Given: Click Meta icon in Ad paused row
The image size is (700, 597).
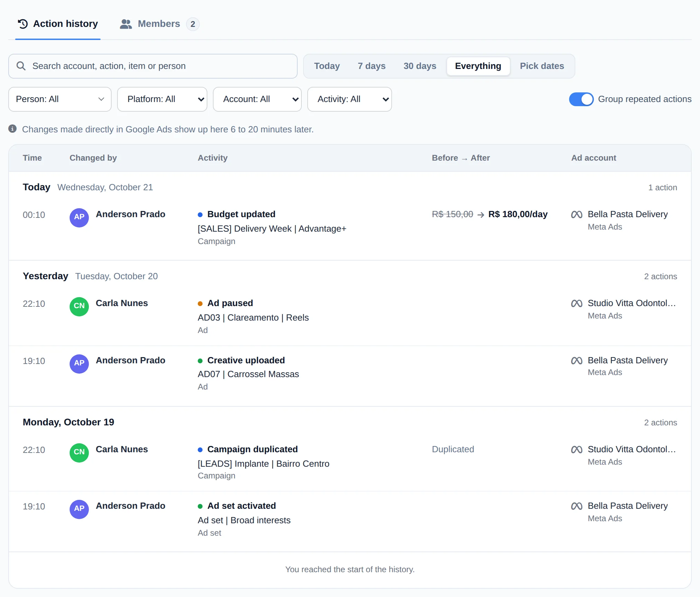Looking at the screenshot, I should pos(577,303).
